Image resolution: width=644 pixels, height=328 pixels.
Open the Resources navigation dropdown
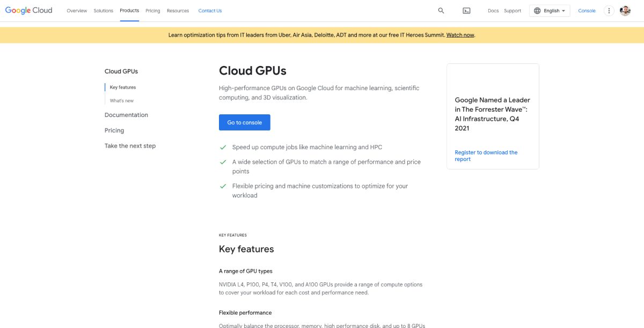(x=178, y=10)
